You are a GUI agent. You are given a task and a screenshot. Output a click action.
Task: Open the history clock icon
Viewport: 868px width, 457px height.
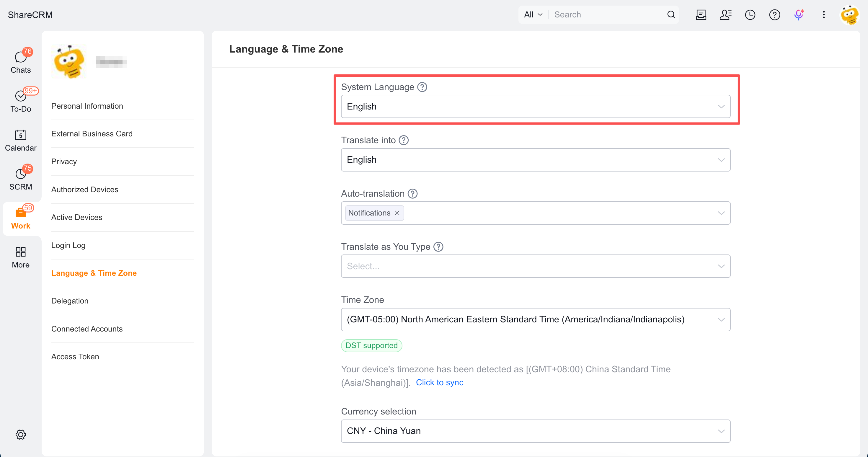click(750, 14)
